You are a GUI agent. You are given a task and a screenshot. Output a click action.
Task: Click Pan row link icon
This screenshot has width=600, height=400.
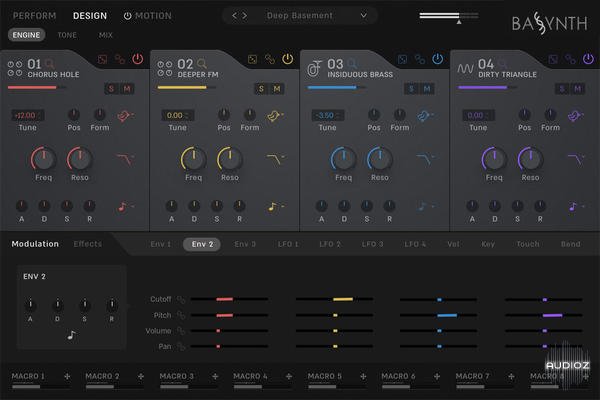[181, 346]
